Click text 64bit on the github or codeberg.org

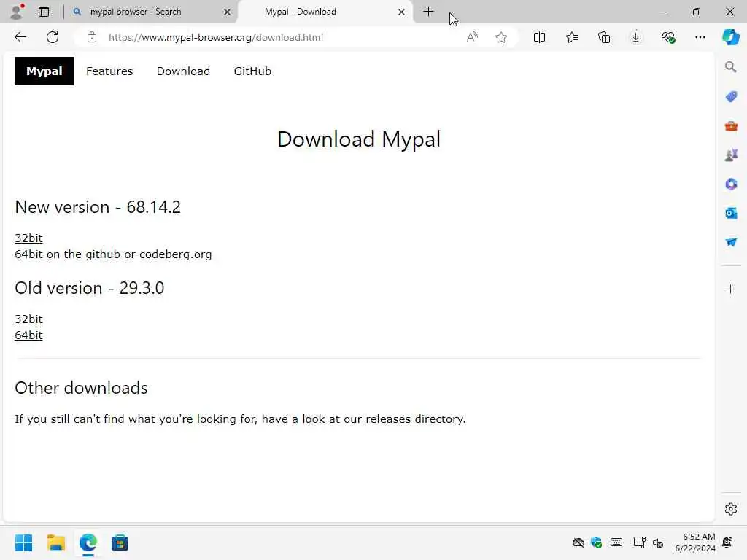point(113,254)
